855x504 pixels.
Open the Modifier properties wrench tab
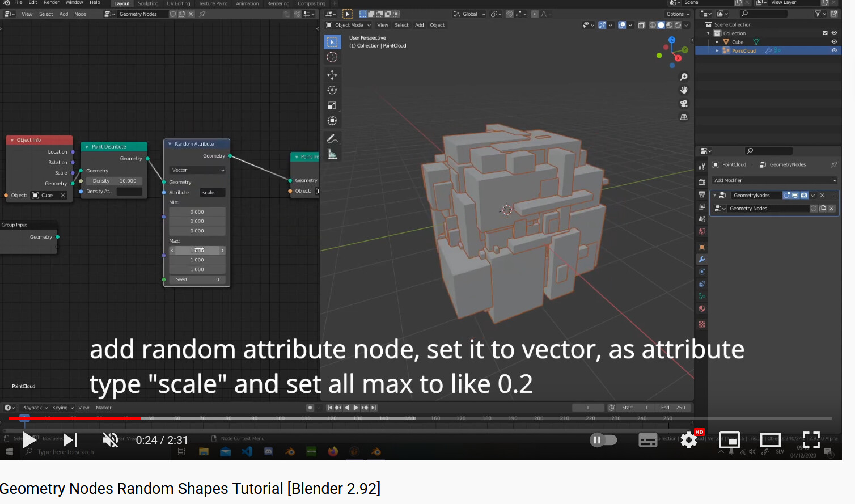pos(702,260)
